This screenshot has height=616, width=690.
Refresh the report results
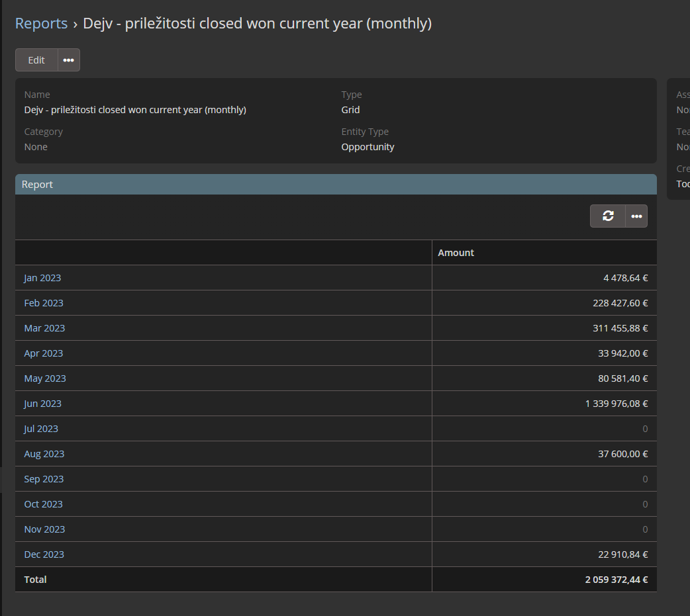tap(608, 216)
